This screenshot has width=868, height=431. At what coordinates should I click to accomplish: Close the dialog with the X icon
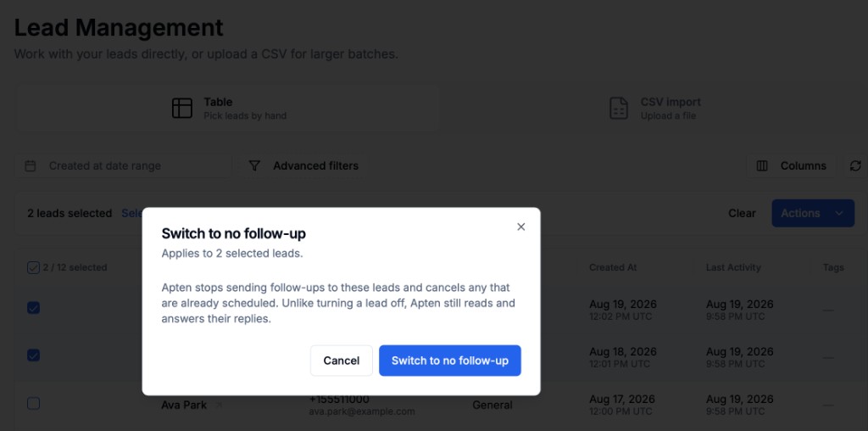coord(520,227)
